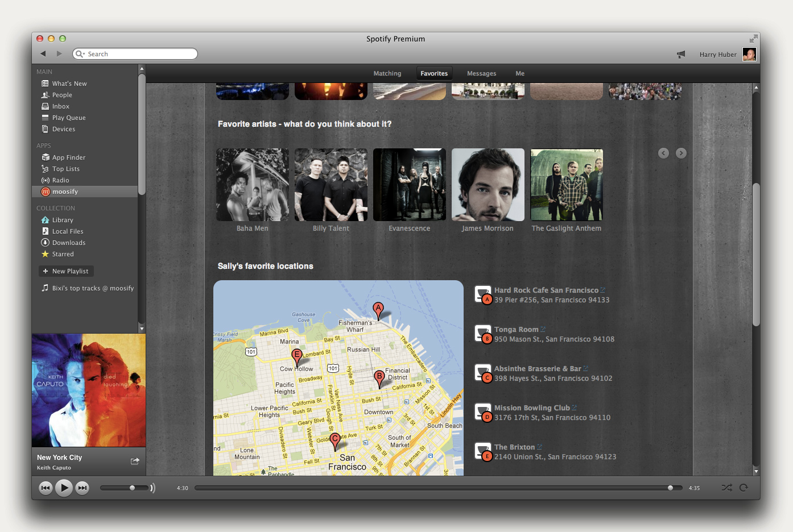The width and height of the screenshot is (793, 532).
Task: Open Harry Huber profile avatar
Action: 749,55
